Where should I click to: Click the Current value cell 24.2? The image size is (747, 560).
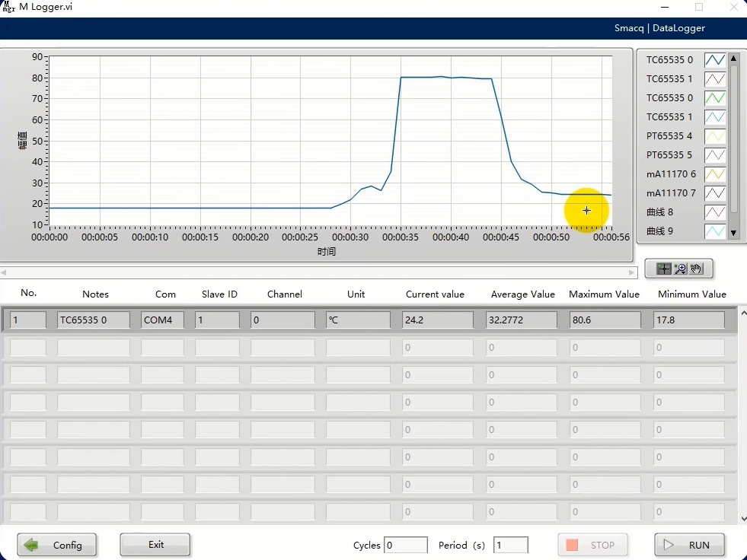(438, 320)
